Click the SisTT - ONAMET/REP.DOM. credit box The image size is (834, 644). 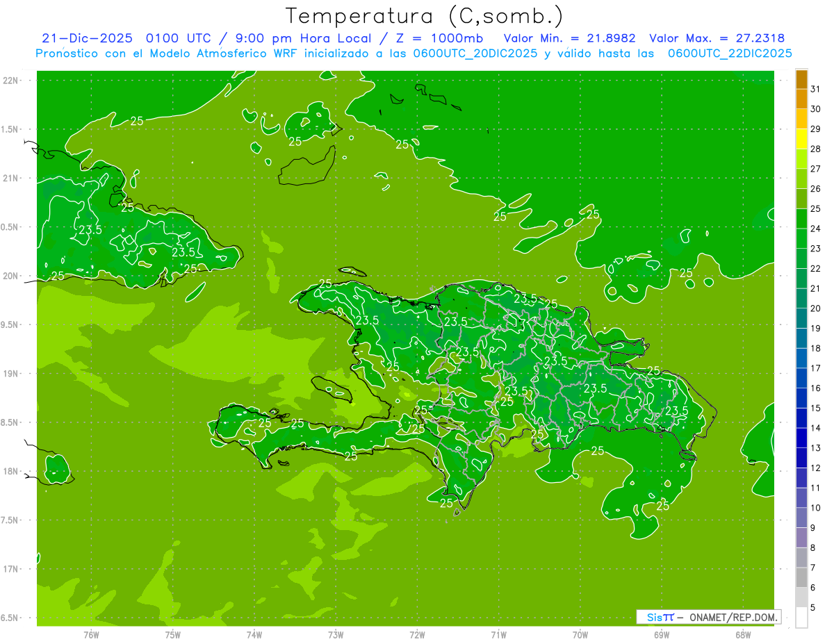coord(708,617)
